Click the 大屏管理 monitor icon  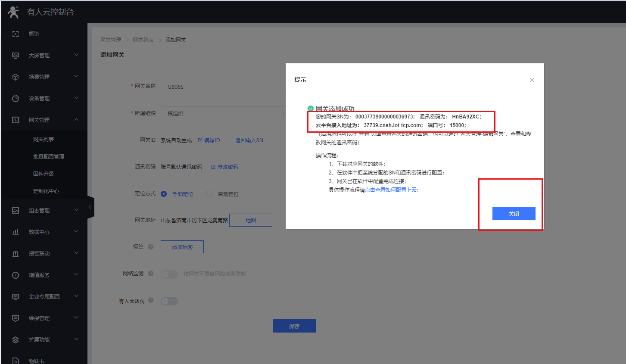pos(16,56)
